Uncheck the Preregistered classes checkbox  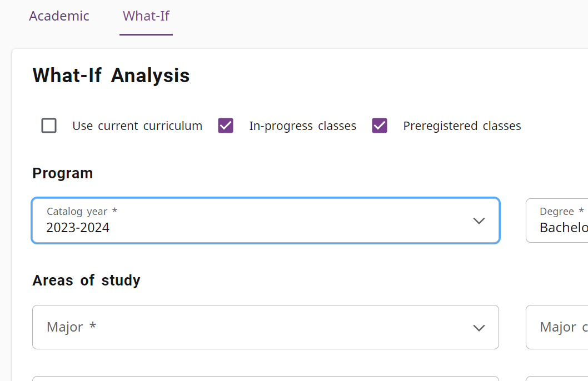pos(380,126)
